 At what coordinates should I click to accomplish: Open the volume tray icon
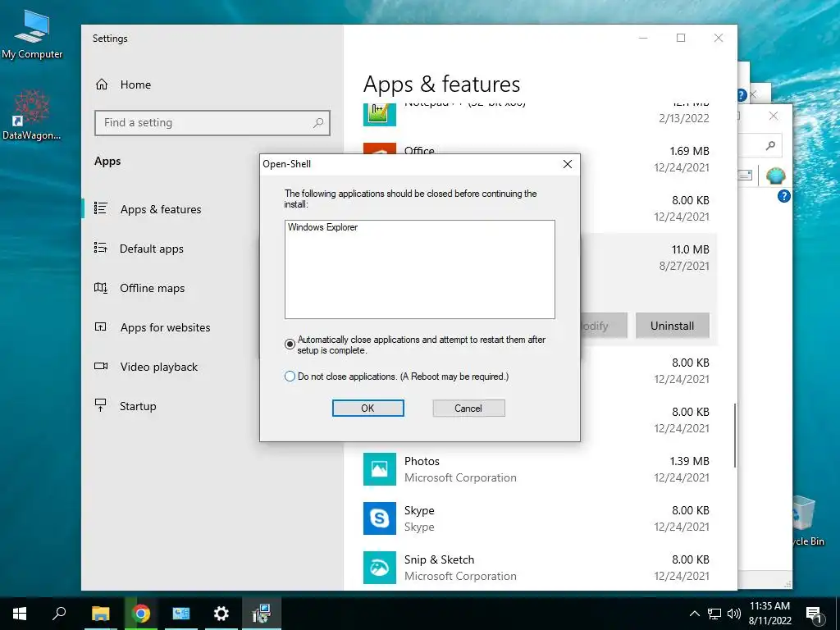(733, 614)
